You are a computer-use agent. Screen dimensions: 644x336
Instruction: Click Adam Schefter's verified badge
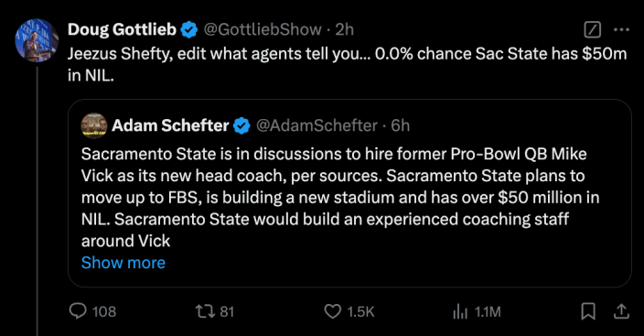[241, 125]
